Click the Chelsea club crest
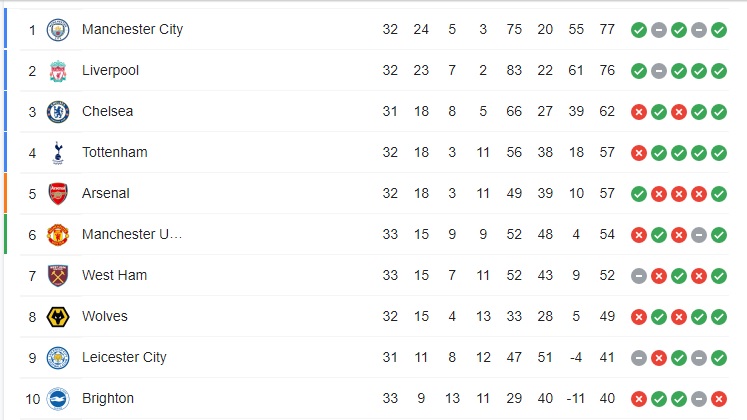This screenshot has height=420, width=747. pyautogui.click(x=58, y=111)
